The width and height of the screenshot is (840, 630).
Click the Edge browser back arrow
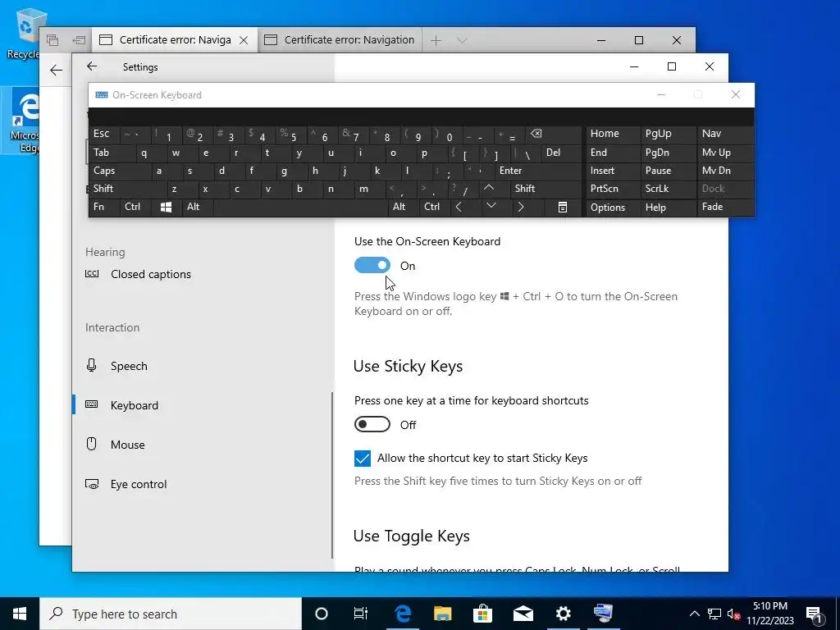(x=56, y=71)
